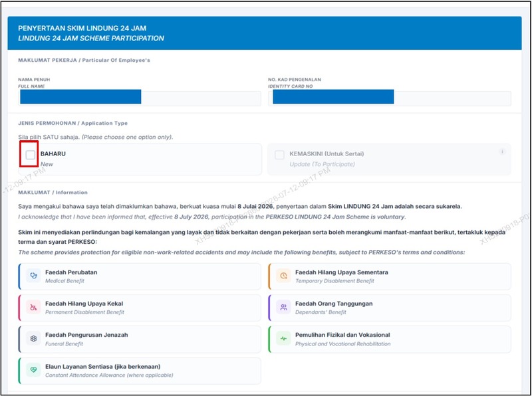
Task: Click the Identity Card No input field
Action: pos(390,98)
